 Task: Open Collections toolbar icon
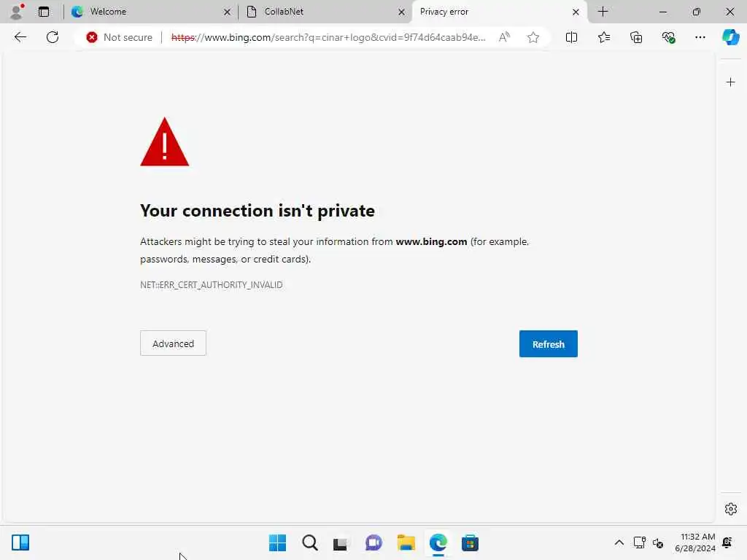tap(636, 37)
